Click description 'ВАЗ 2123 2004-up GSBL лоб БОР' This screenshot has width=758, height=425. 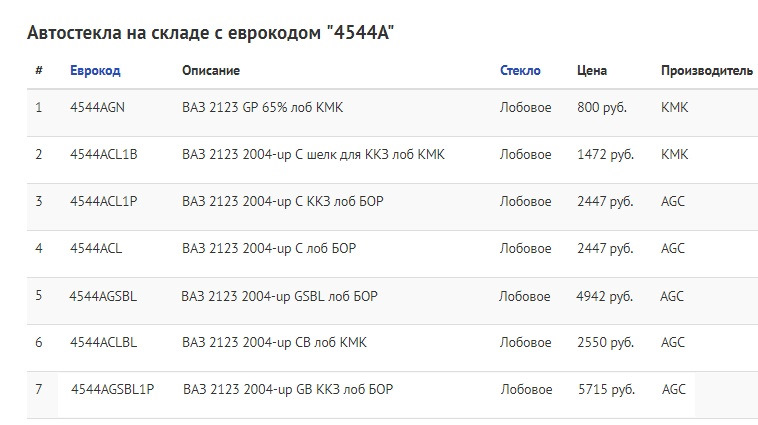tap(279, 296)
